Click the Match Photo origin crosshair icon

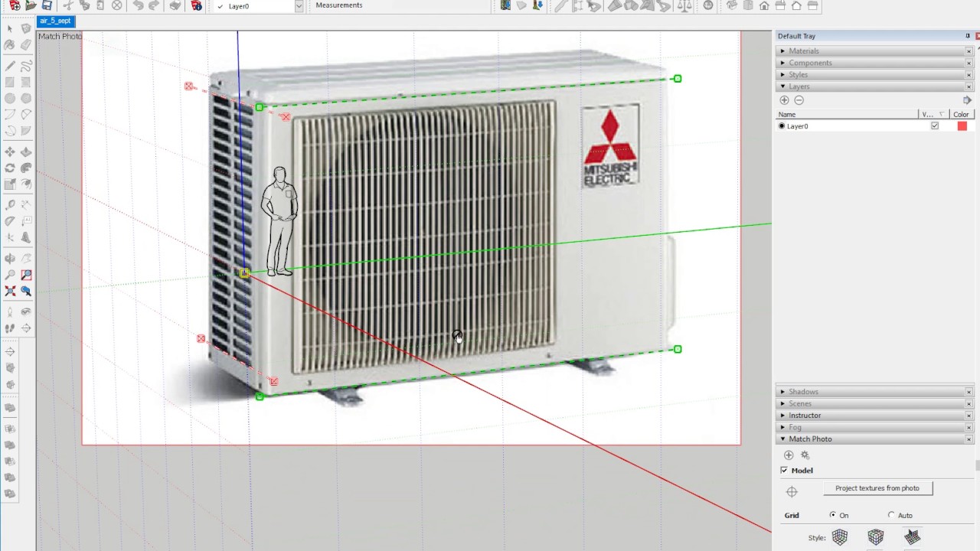coord(792,492)
